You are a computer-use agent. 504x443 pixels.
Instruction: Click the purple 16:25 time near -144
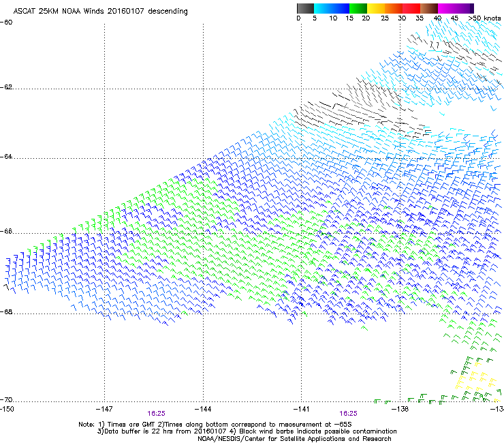[x=156, y=414]
